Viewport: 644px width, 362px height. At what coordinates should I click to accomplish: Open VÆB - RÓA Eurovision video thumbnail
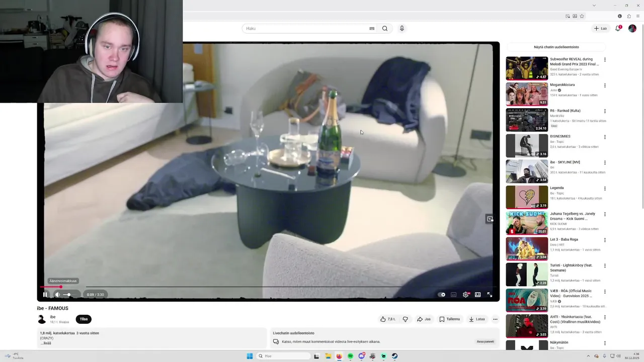[x=527, y=300]
